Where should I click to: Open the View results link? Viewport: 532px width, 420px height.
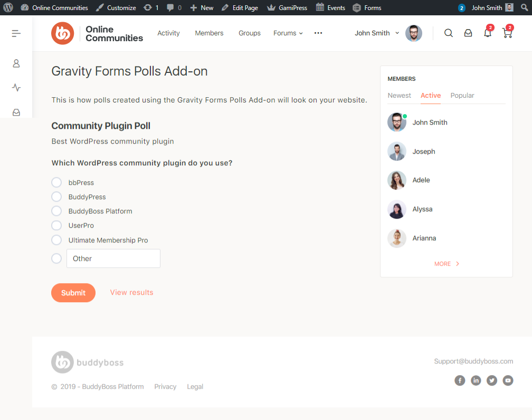click(131, 293)
